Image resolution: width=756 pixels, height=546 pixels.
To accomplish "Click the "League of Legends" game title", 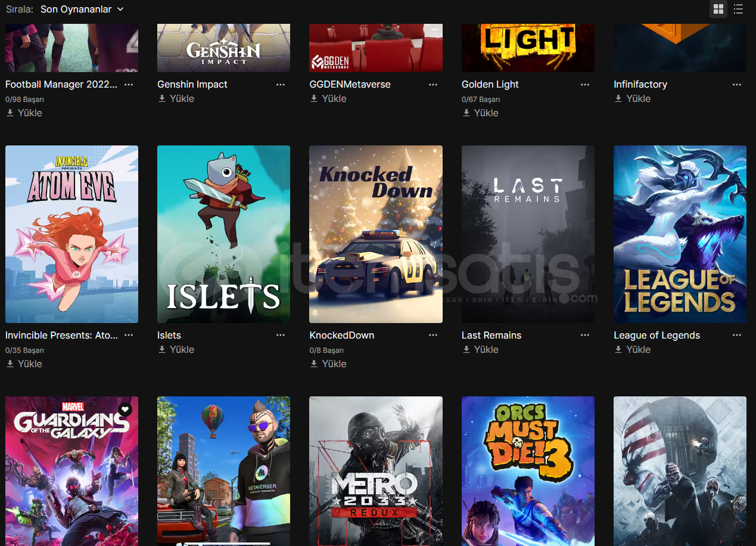I will coord(657,336).
